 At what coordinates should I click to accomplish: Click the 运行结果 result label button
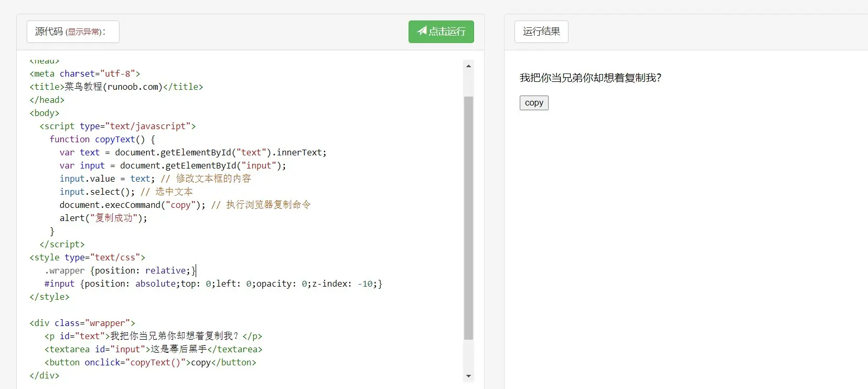[541, 31]
